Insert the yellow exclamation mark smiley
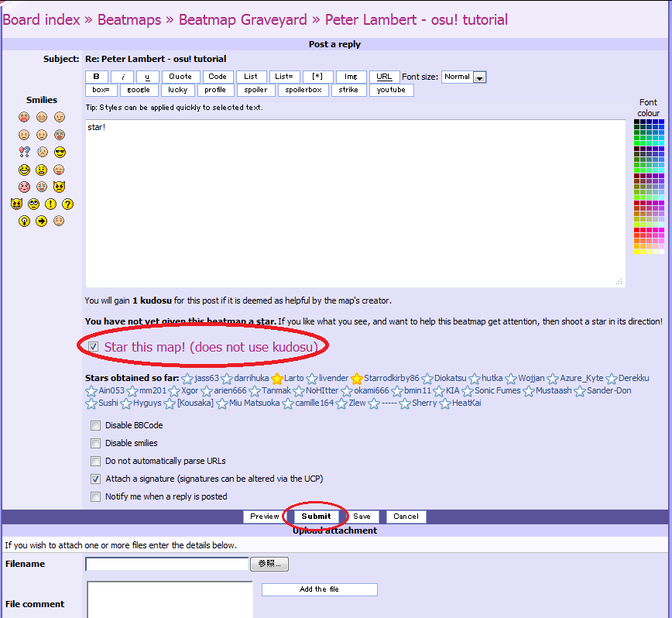672x618 pixels. click(50, 204)
